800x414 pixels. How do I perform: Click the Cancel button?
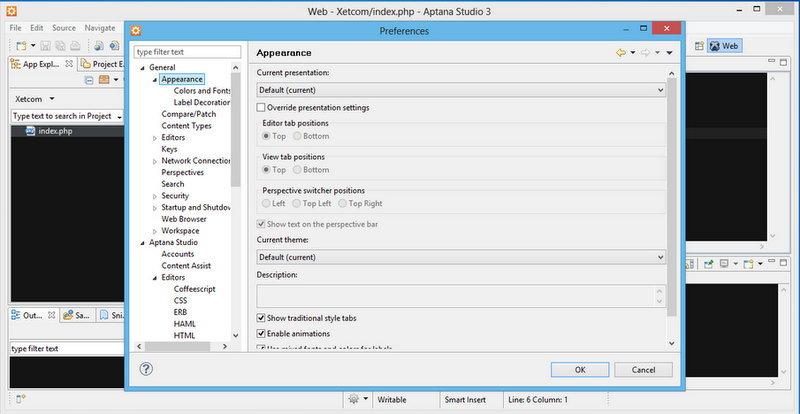click(643, 370)
